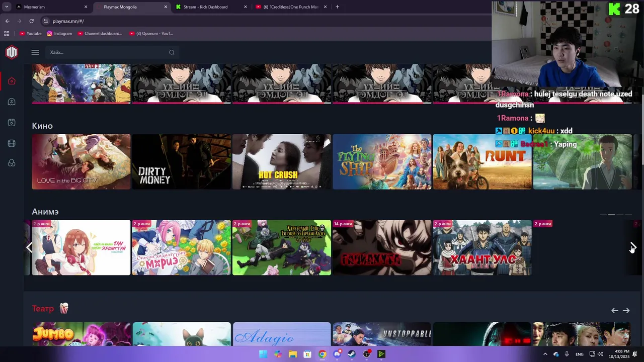The width and height of the screenshot is (644, 362).
Task: Open the Dirty Money movie thumbnail
Action: tap(181, 162)
